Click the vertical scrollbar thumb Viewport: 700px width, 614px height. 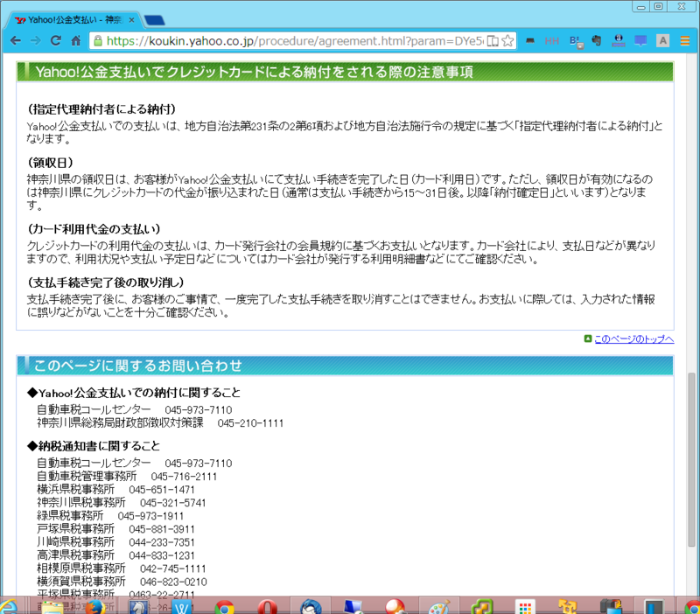pos(691,459)
